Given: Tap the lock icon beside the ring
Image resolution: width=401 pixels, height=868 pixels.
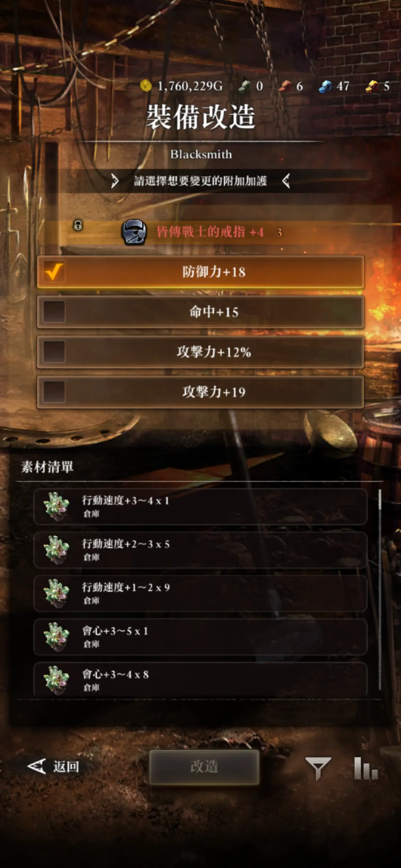Looking at the screenshot, I should tap(78, 225).
